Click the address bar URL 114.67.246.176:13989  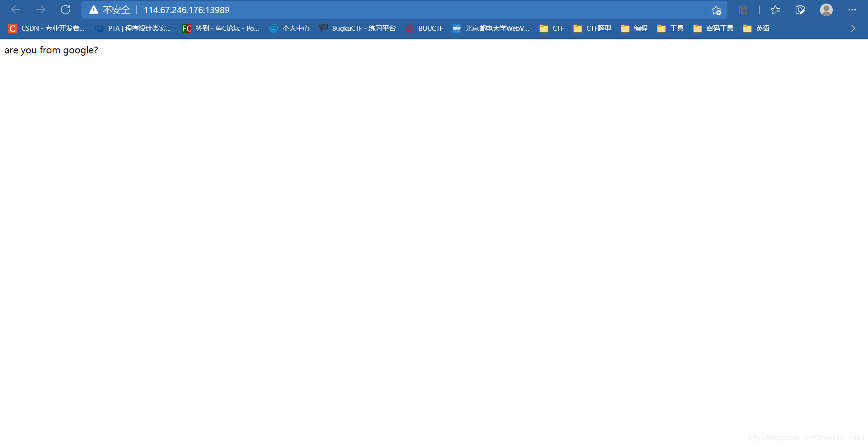pos(186,10)
